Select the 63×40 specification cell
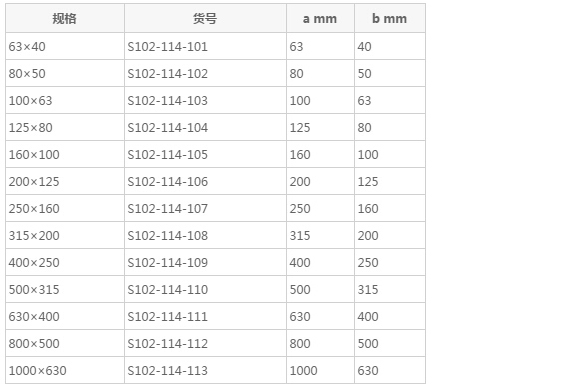The height and width of the screenshot is (387, 575). tap(65, 47)
